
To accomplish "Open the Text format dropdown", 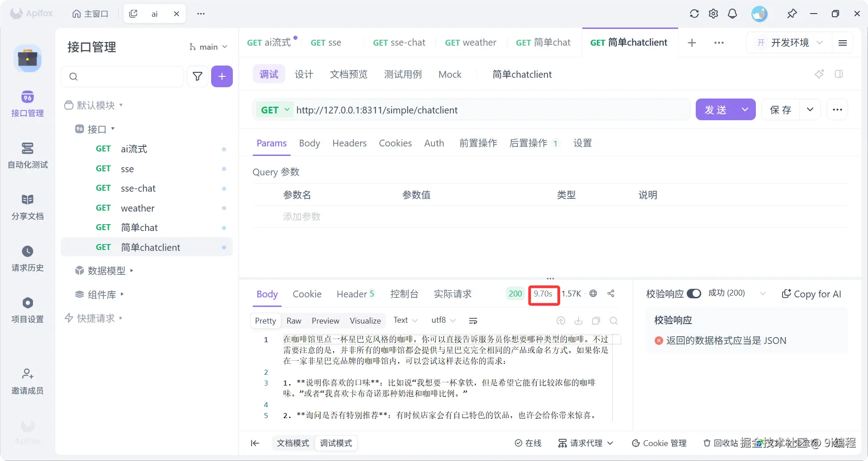I will click(405, 320).
